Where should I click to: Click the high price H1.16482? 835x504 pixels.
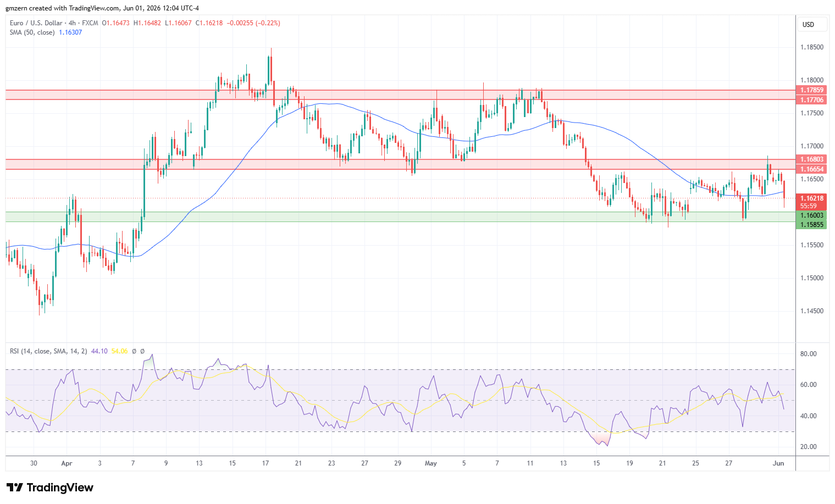coord(147,23)
